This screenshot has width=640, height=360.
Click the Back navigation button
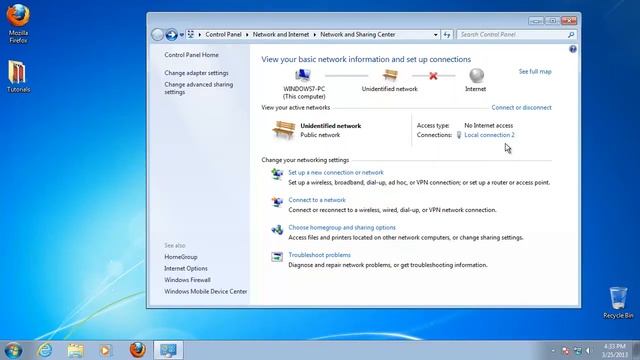click(157, 35)
